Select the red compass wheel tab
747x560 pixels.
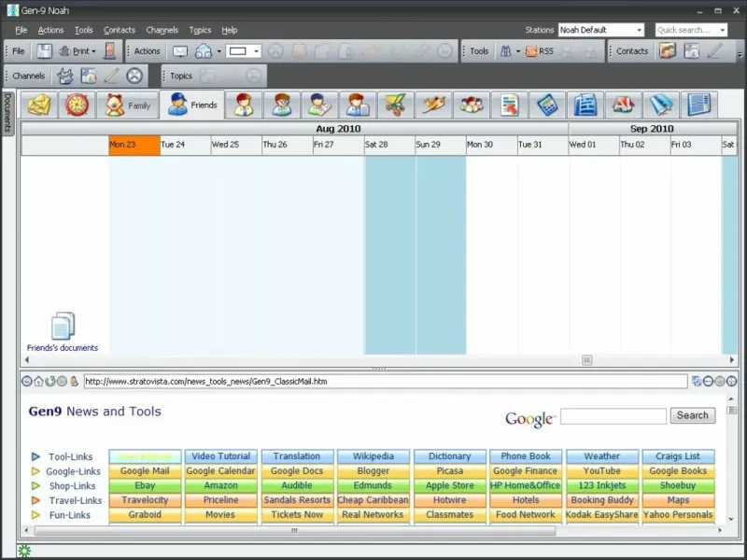tap(77, 105)
